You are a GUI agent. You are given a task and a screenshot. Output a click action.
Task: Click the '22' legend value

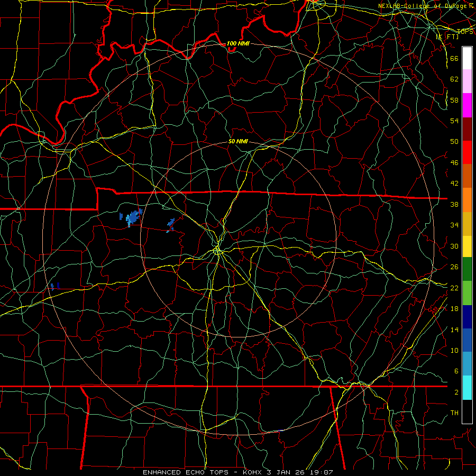click(454, 288)
